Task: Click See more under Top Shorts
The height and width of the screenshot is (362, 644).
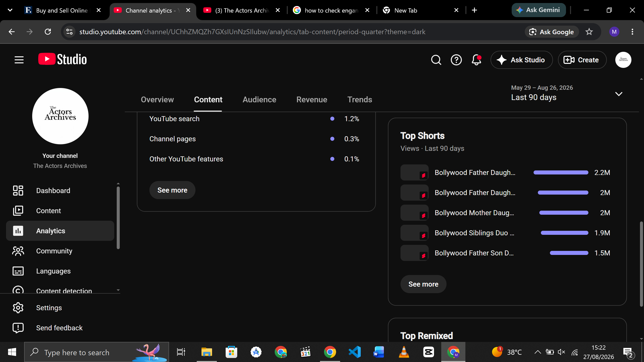Action: click(x=423, y=284)
